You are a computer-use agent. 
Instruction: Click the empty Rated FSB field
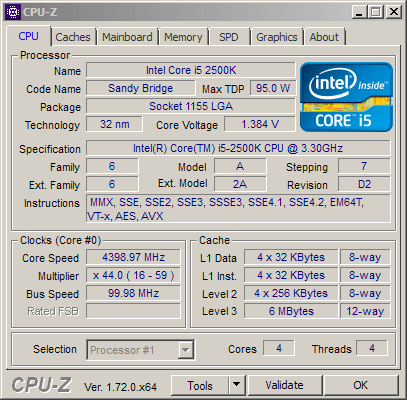tap(133, 311)
